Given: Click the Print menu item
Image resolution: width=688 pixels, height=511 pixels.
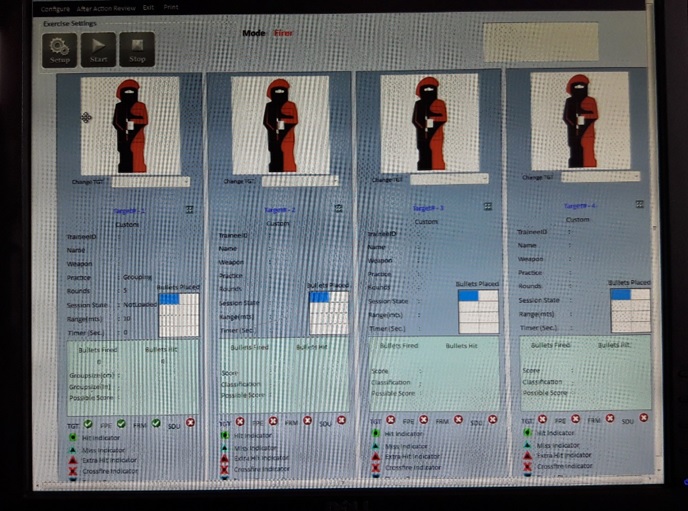Looking at the screenshot, I should coord(171,7).
